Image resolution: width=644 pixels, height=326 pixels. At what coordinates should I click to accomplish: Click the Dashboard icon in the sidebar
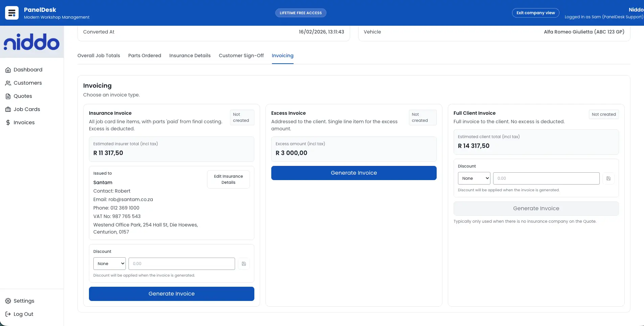click(x=8, y=70)
